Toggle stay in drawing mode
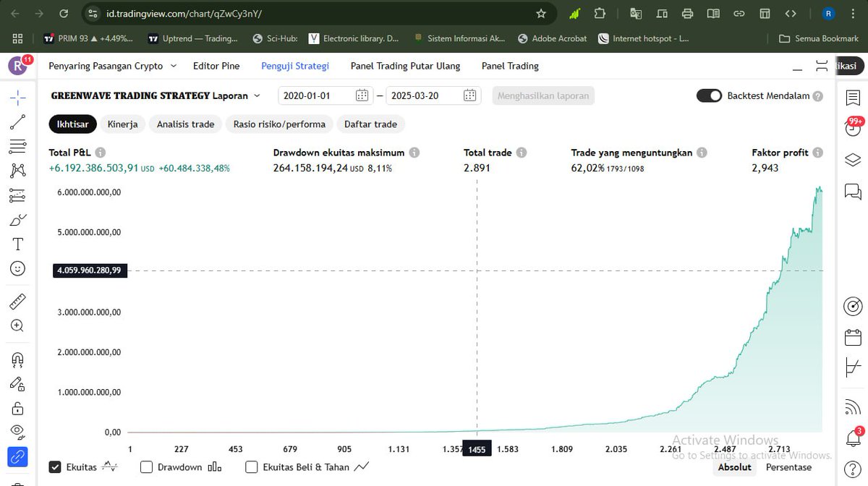868x486 pixels. coord(17,384)
